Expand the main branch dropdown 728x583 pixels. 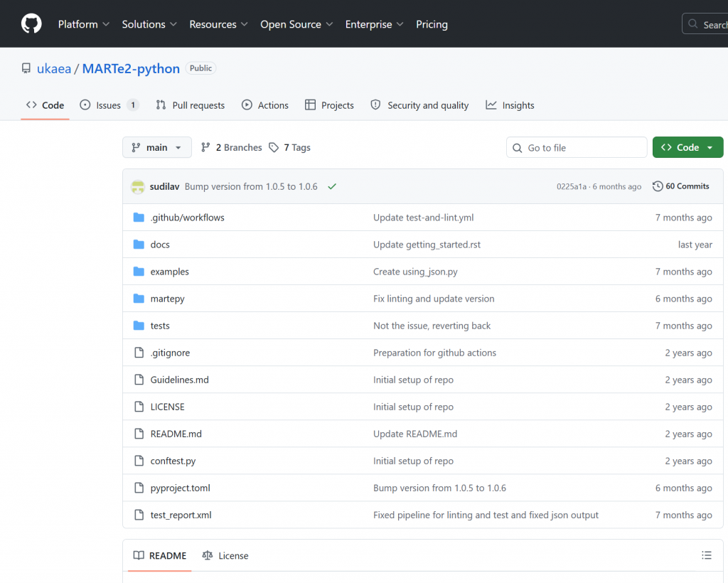point(157,148)
